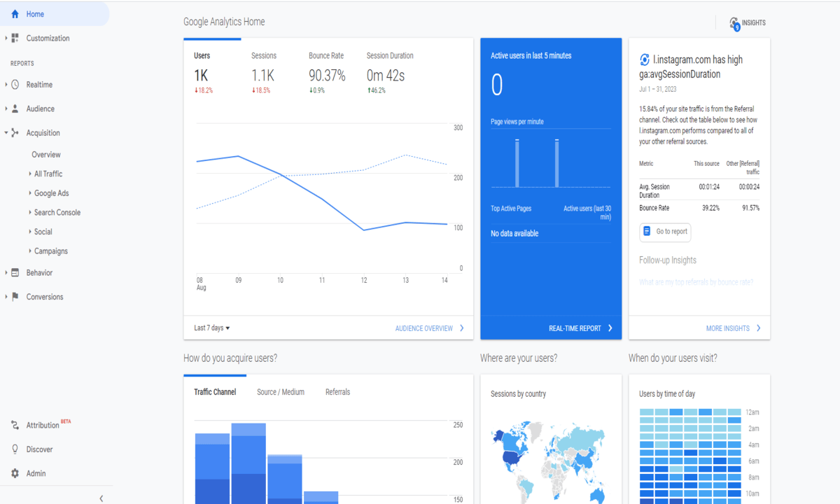Click the faded follow-up question about top referrals

pyautogui.click(x=696, y=282)
